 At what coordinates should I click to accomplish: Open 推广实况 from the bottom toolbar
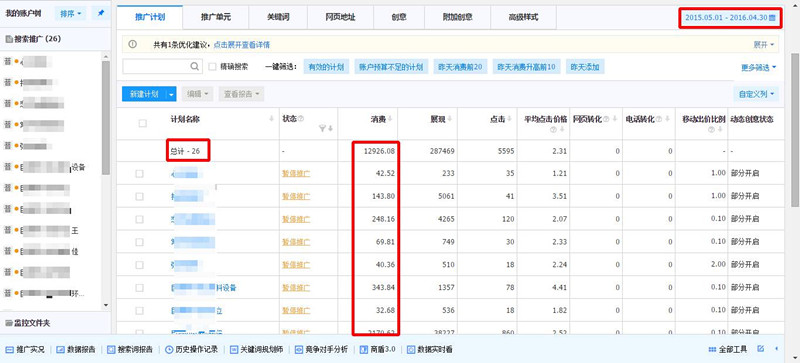[25, 350]
